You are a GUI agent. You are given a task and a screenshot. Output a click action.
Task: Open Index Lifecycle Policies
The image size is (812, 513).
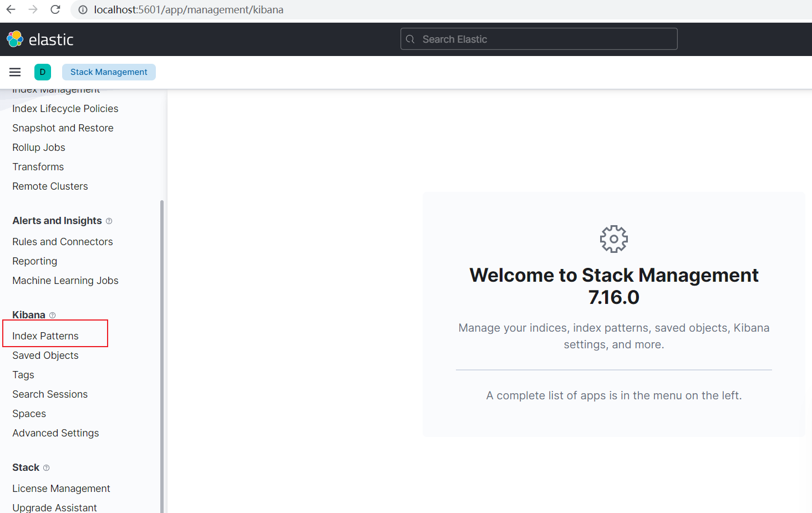(65, 109)
